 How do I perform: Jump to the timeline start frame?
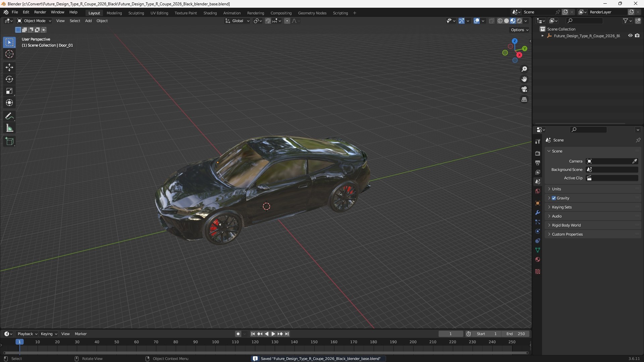pos(253,334)
